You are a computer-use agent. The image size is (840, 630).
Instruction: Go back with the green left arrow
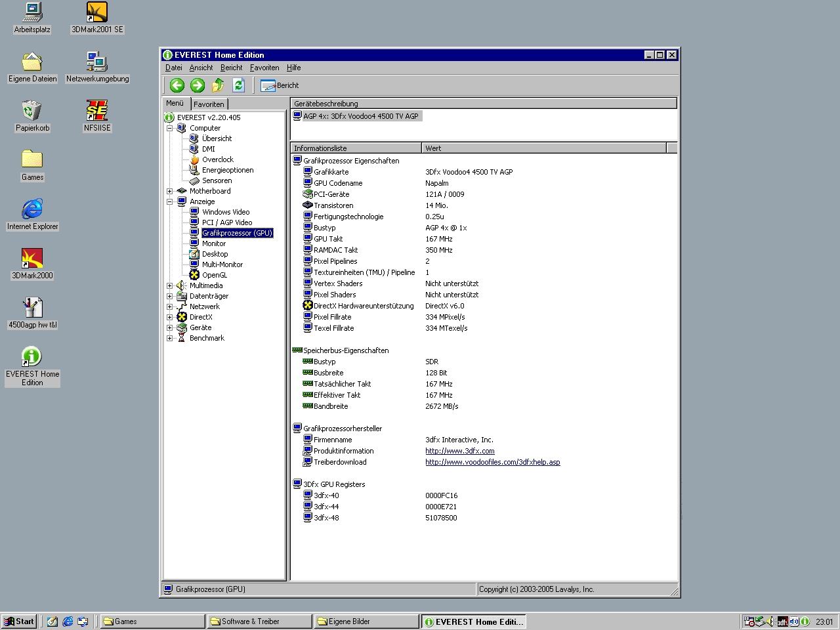177,85
